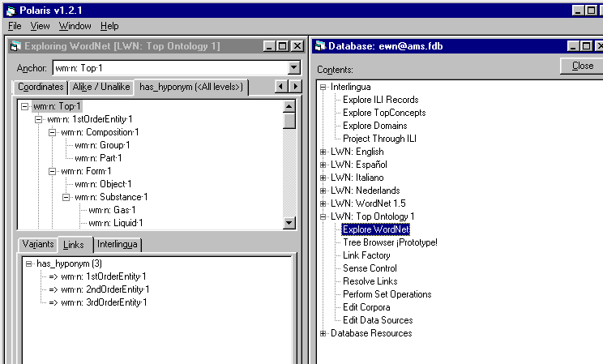Viewport: 603px width, 364px height.
Task: Select Tree Browser ¡Prototype! item
Action: 390,242
